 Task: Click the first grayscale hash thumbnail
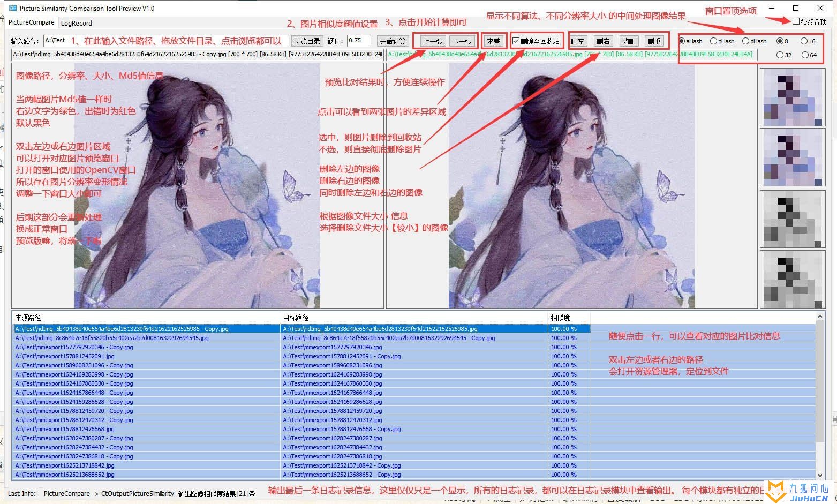point(793,219)
